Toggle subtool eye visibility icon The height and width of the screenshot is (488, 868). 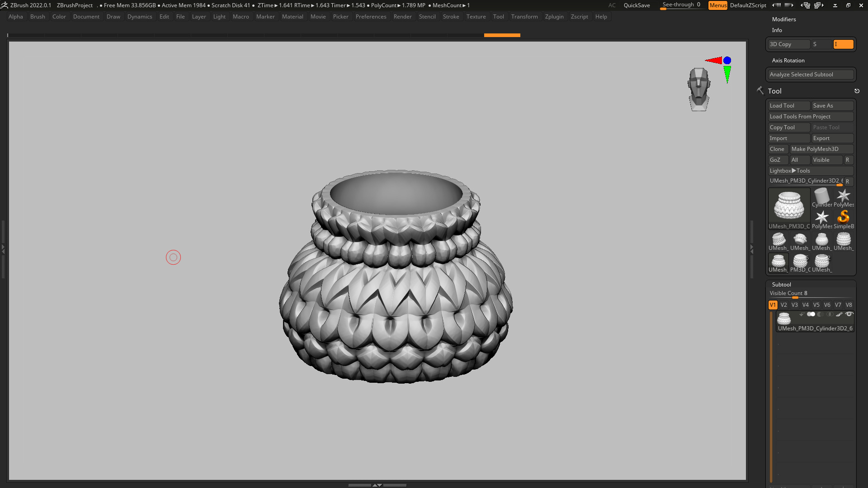click(849, 314)
